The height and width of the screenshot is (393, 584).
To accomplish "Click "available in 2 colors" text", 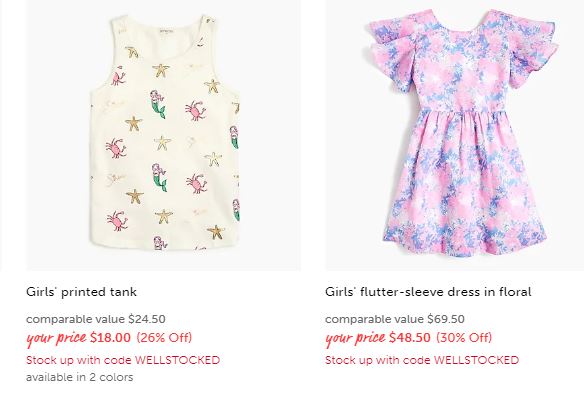I will pos(79,377).
